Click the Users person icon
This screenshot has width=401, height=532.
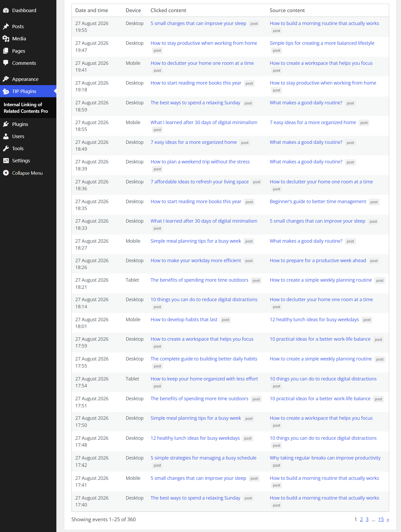point(6,136)
